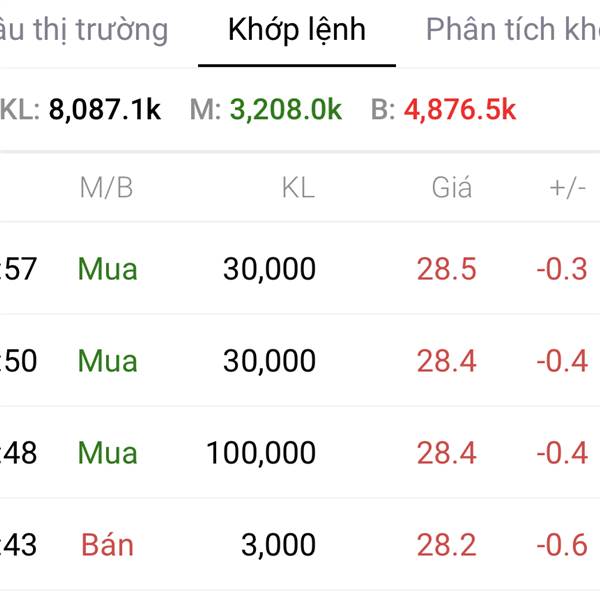Click the +/- column header
This screenshot has width=600, height=600.
(x=567, y=187)
